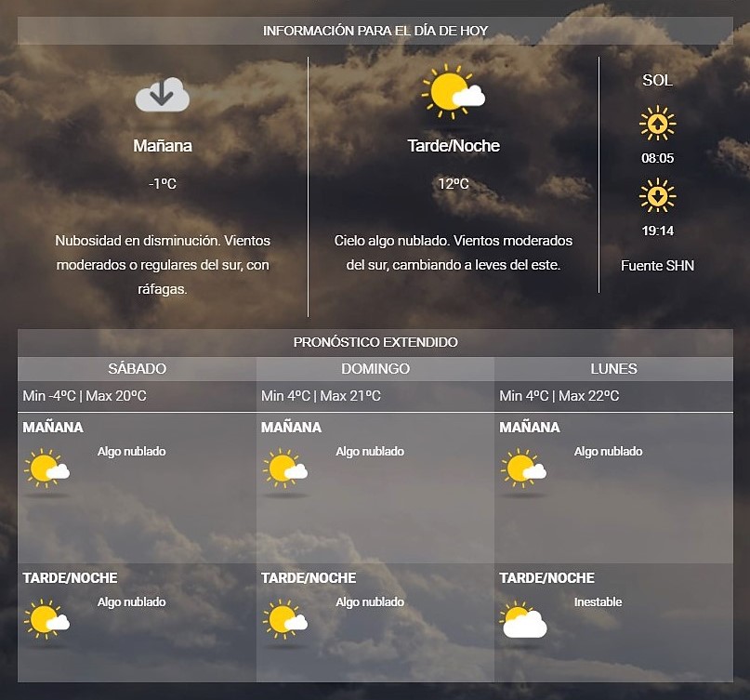Click the MAÑANA label under Sábado

pos(53,428)
